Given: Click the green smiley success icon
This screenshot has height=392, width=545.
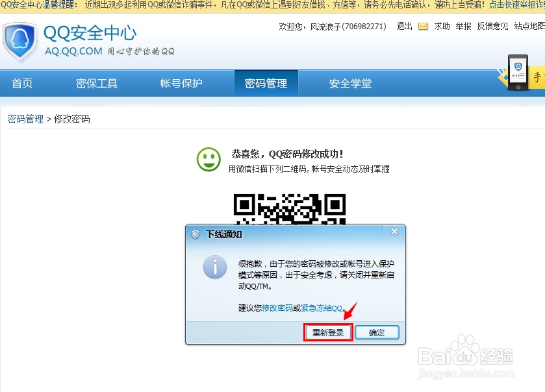Looking at the screenshot, I should pyautogui.click(x=209, y=160).
